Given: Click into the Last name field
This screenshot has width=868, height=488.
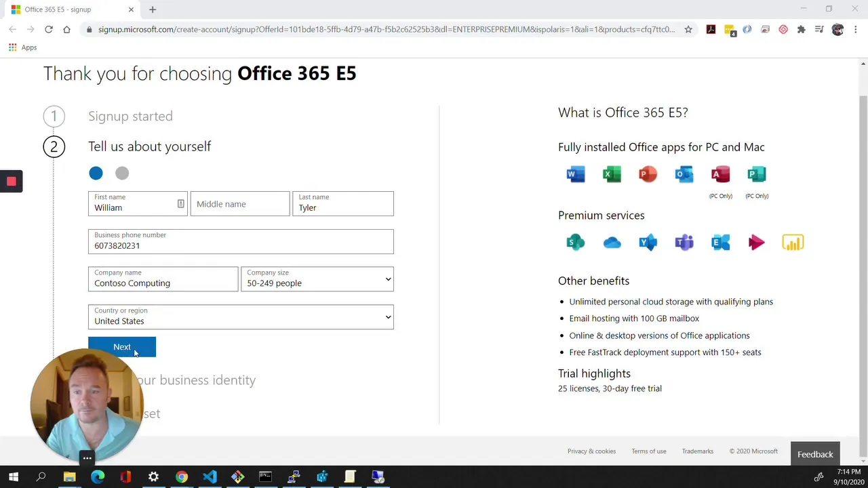Looking at the screenshot, I should point(343,204).
